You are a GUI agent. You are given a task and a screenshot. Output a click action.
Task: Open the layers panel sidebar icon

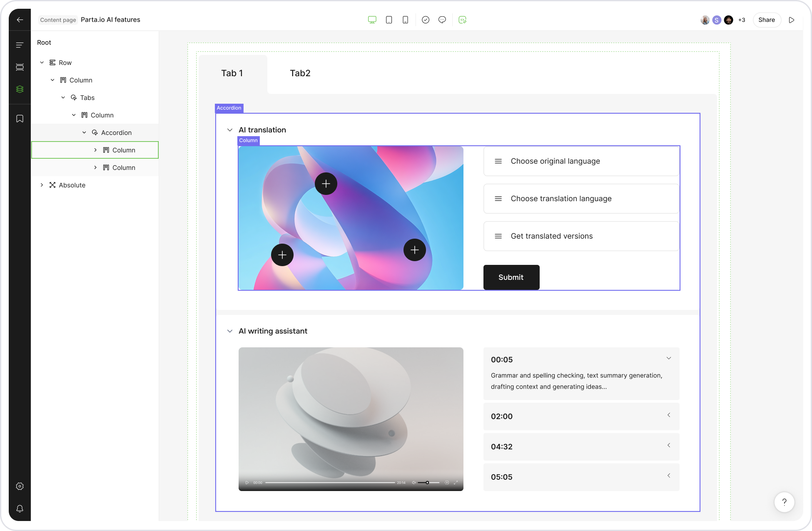tap(20, 89)
